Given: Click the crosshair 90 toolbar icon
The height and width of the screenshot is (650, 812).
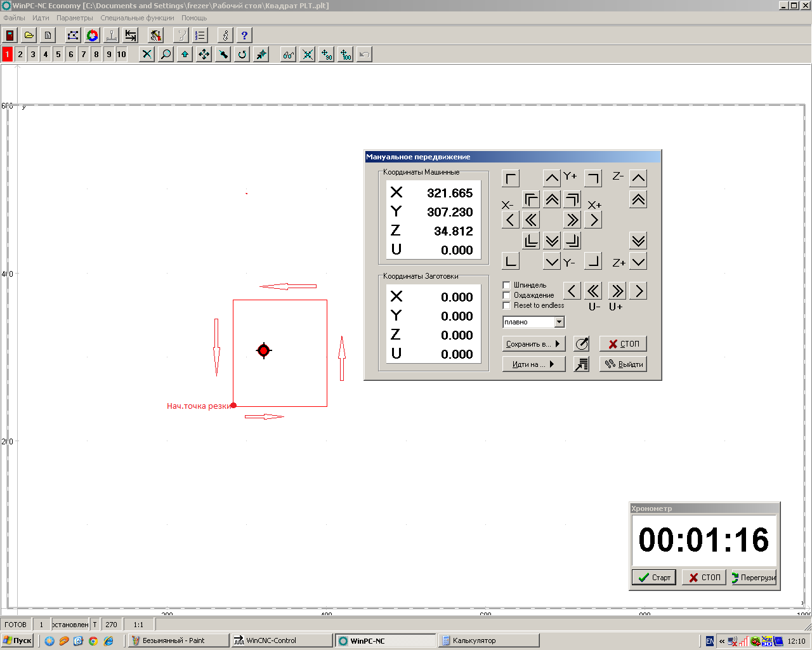Looking at the screenshot, I should click(326, 55).
